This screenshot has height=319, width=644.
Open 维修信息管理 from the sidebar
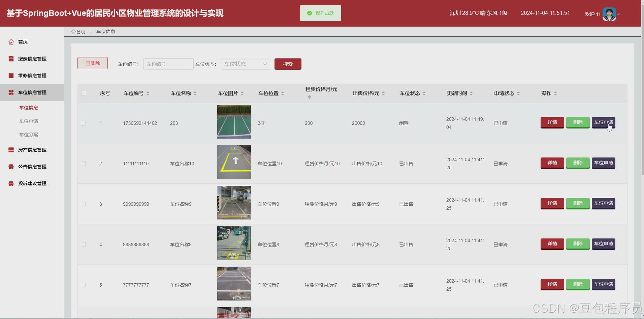point(10,75)
